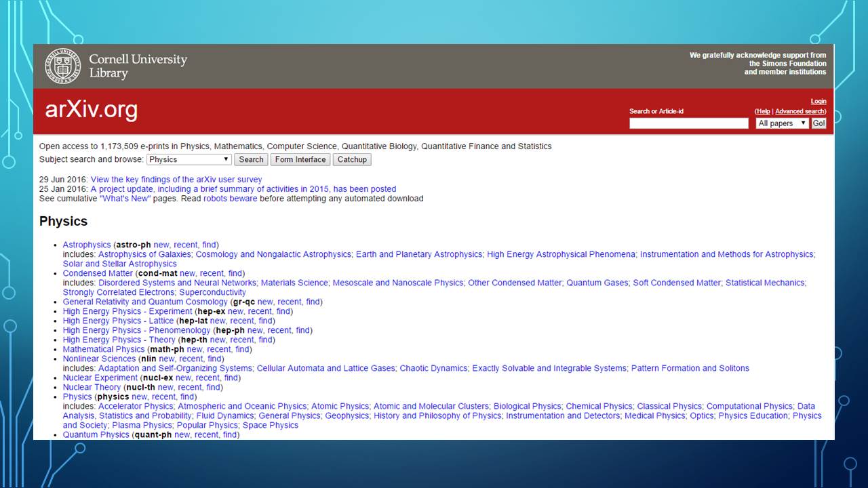Open the Nuclear Experiment link

click(100, 378)
